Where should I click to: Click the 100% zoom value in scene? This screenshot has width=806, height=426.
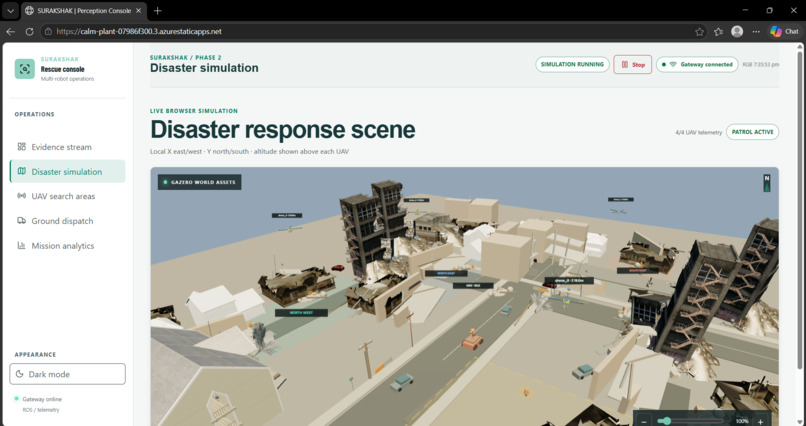[x=742, y=421]
